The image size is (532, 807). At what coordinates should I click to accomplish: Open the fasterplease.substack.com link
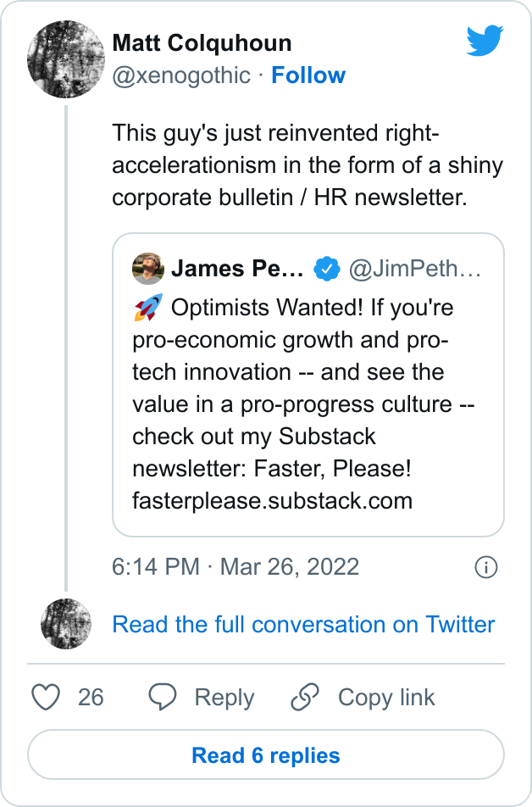[x=272, y=500]
